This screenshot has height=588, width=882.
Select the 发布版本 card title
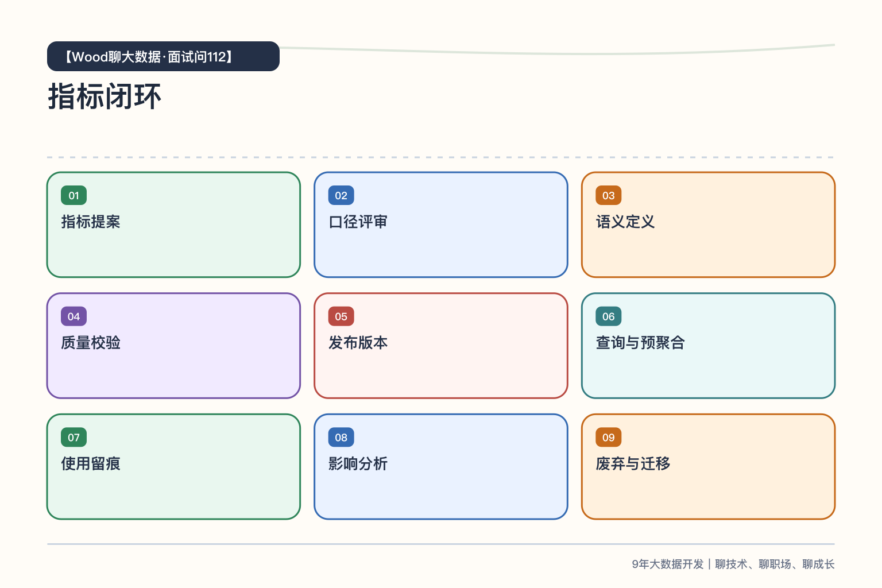coord(358,343)
